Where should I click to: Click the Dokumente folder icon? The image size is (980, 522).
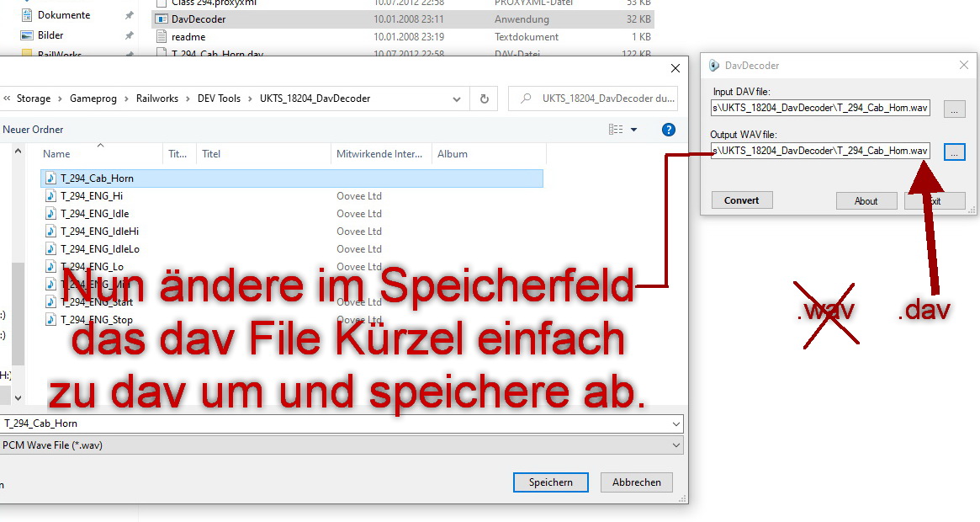point(27,14)
